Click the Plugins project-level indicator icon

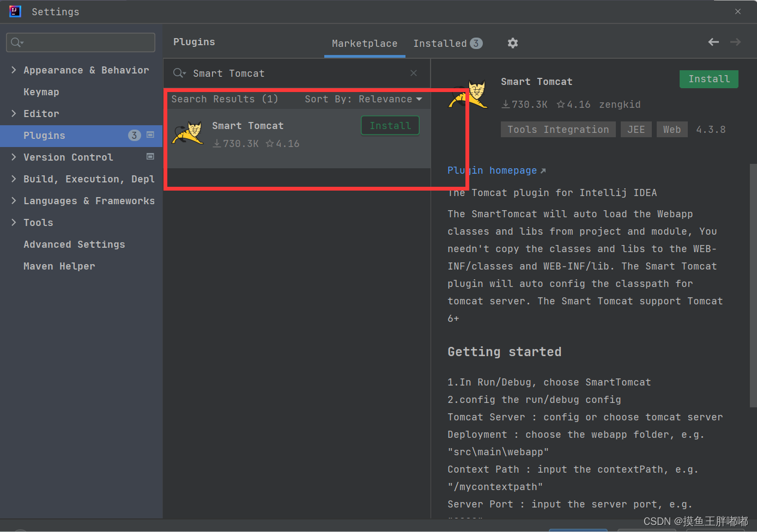[x=150, y=134]
